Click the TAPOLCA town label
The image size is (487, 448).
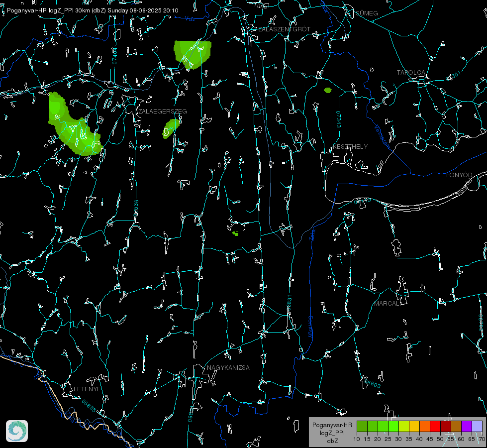411,73
